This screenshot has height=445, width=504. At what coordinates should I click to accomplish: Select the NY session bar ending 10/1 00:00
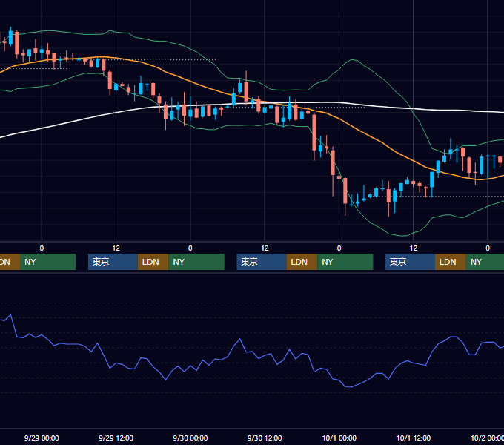345,262
